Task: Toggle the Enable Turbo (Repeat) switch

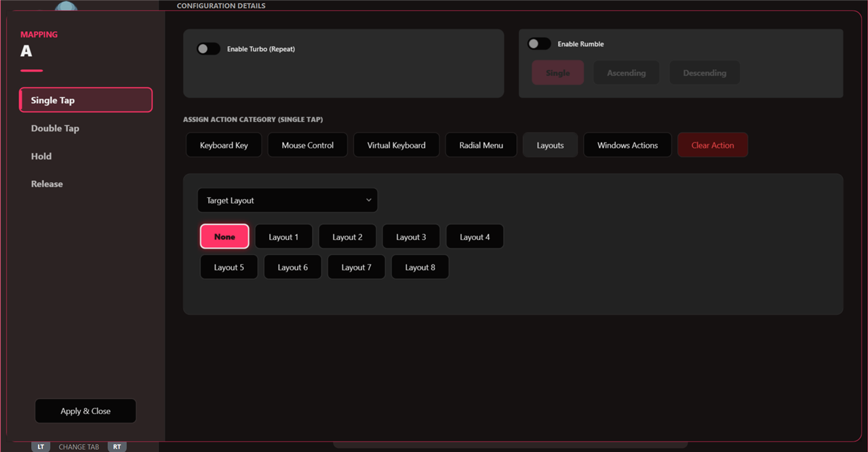Action: click(x=208, y=49)
